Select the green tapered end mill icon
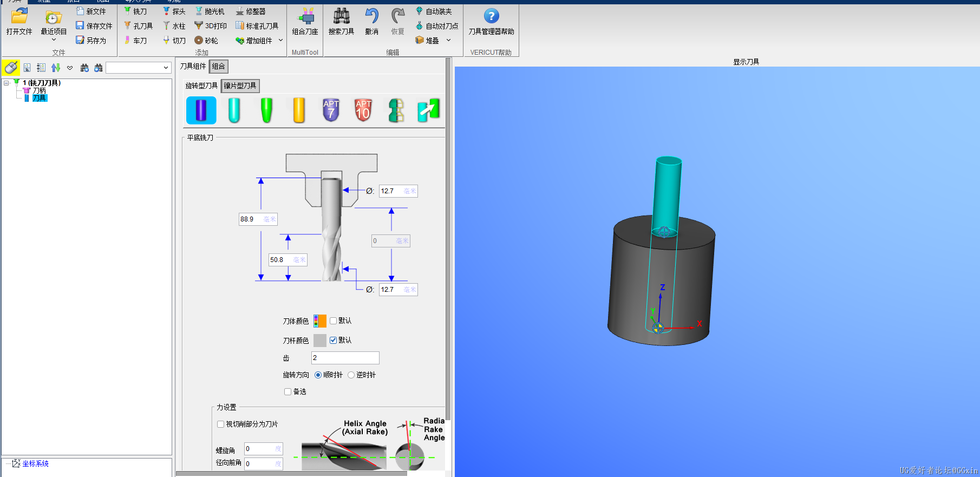Image resolution: width=980 pixels, height=477 pixels. tap(266, 110)
